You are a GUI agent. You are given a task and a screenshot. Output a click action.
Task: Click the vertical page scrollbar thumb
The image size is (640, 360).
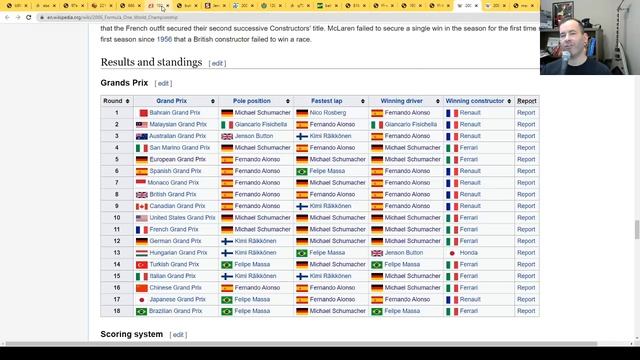click(x=637, y=229)
